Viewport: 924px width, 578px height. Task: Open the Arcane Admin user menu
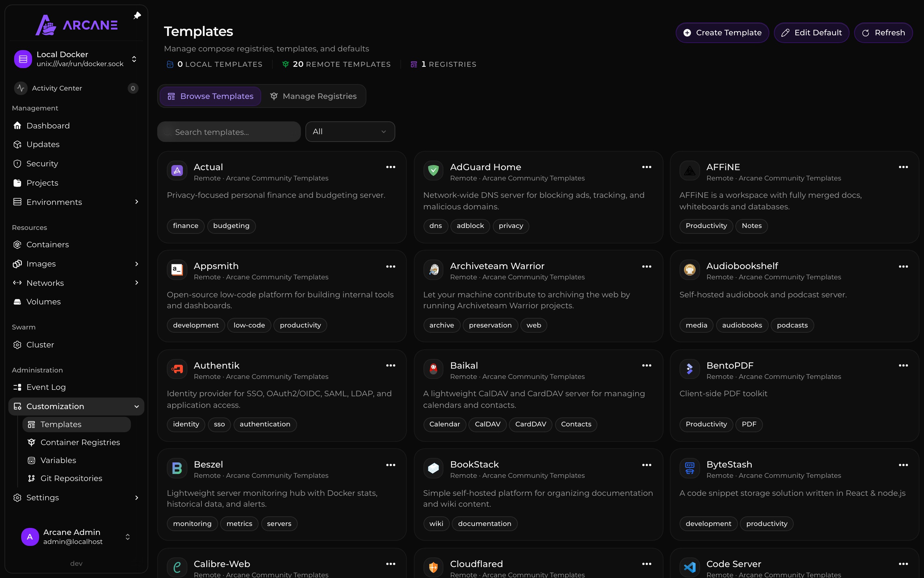pos(76,537)
